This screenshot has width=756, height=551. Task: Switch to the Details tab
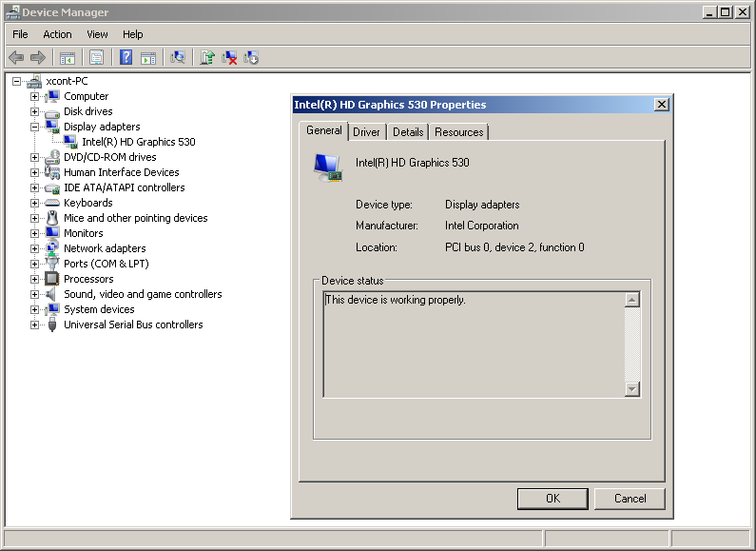pyautogui.click(x=408, y=132)
